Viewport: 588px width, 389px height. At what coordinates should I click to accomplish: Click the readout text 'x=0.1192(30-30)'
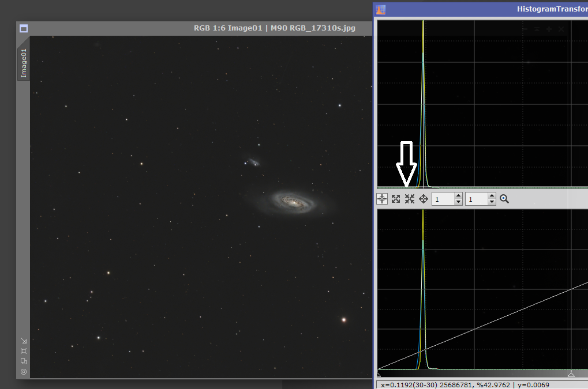[x=409, y=385]
